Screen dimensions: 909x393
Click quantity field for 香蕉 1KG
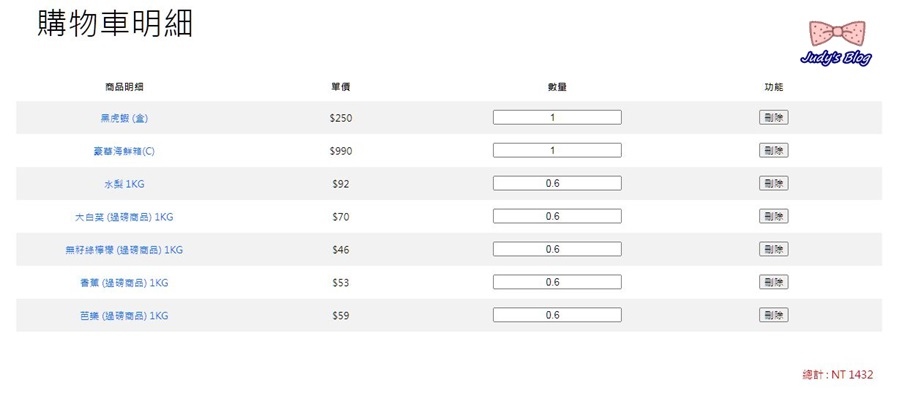tap(557, 282)
